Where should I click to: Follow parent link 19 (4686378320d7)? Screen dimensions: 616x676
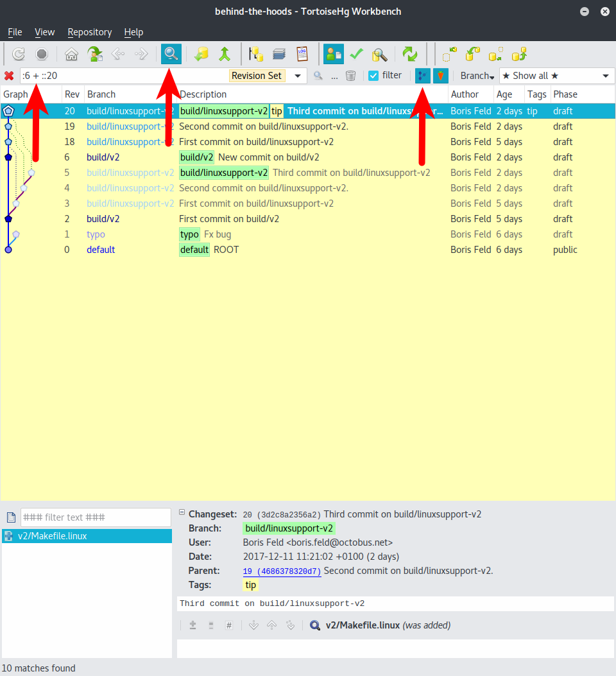pos(282,571)
